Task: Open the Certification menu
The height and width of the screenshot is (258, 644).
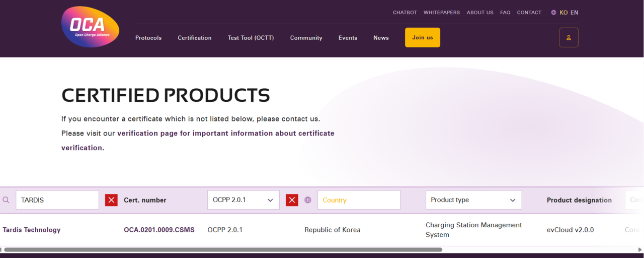Action: coord(195,38)
